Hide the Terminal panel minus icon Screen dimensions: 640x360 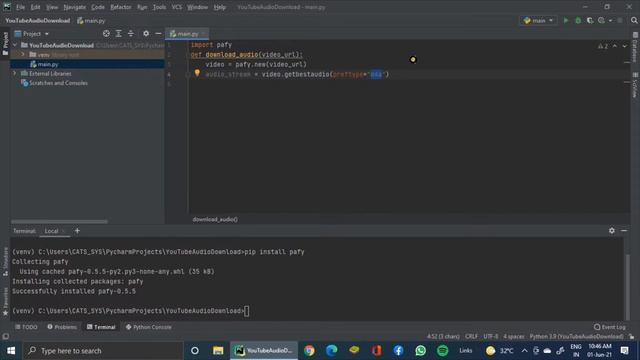point(624,231)
